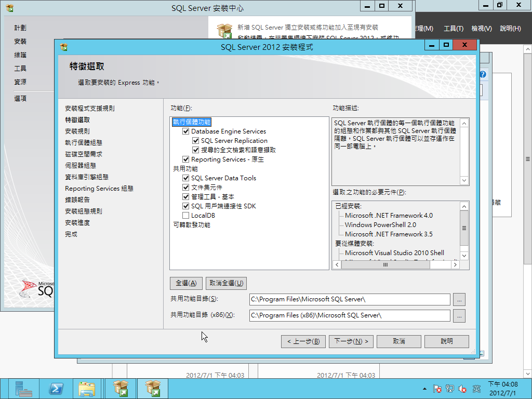Viewport: 532px width, 399px height.
Task: Uncheck 文件集元件 feature
Action: click(x=185, y=187)
